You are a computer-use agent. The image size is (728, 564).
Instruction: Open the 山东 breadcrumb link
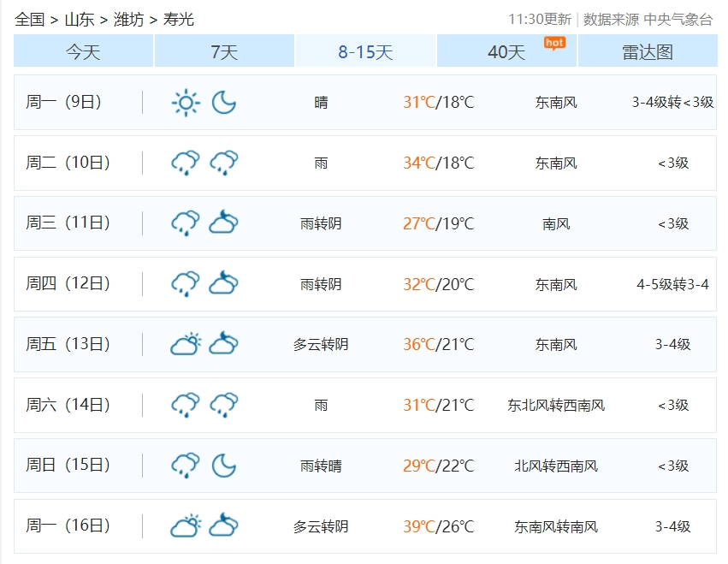tap(79, 19)
